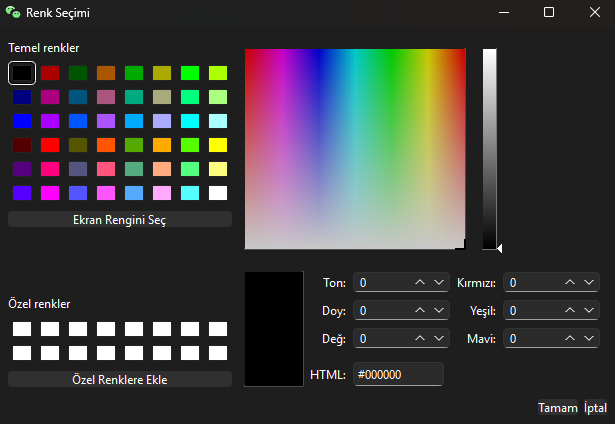Increase the Kırmızı value with up arrow

[571, 283]
